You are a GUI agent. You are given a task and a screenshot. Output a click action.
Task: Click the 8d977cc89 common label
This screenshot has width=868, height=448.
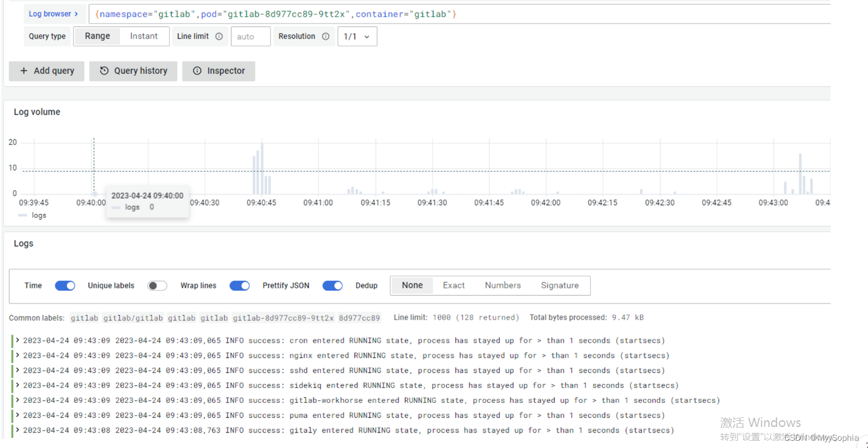click(359, 318)
